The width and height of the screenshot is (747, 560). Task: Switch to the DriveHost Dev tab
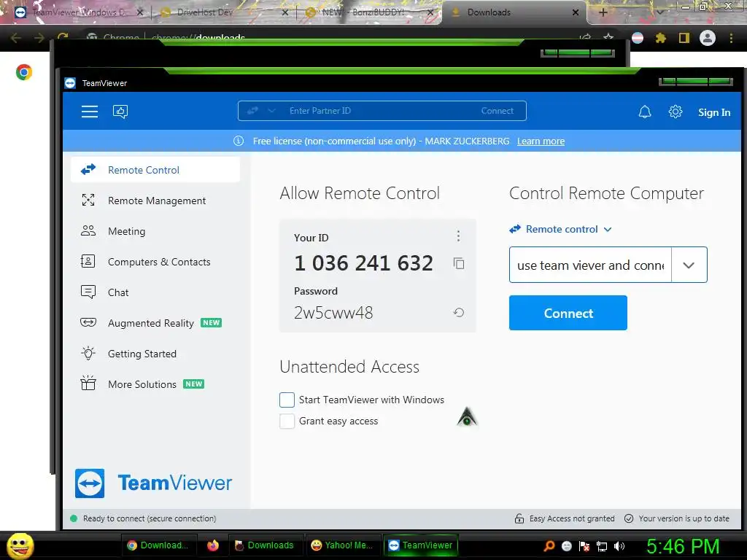(x=224, y=12)
